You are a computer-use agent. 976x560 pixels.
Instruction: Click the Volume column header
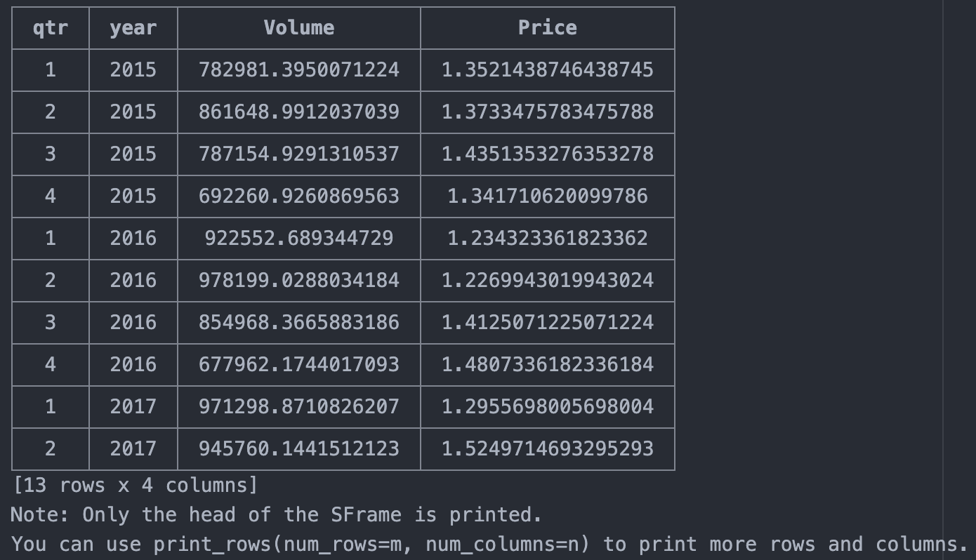tap(298, 28)
